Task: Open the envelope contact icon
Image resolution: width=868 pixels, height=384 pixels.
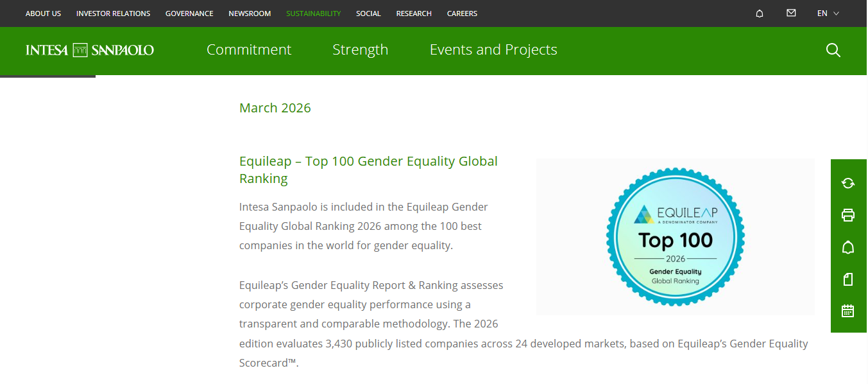Action: (791, 13)
